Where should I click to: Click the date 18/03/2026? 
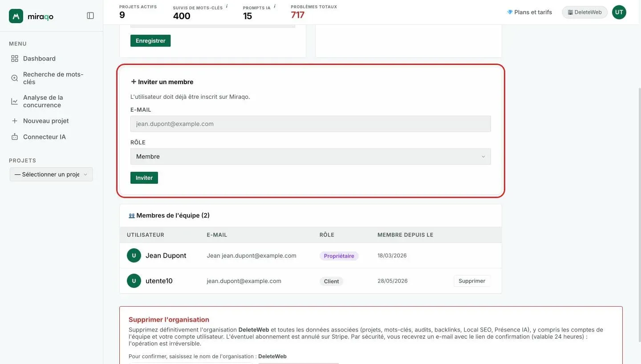click(392, 255)
